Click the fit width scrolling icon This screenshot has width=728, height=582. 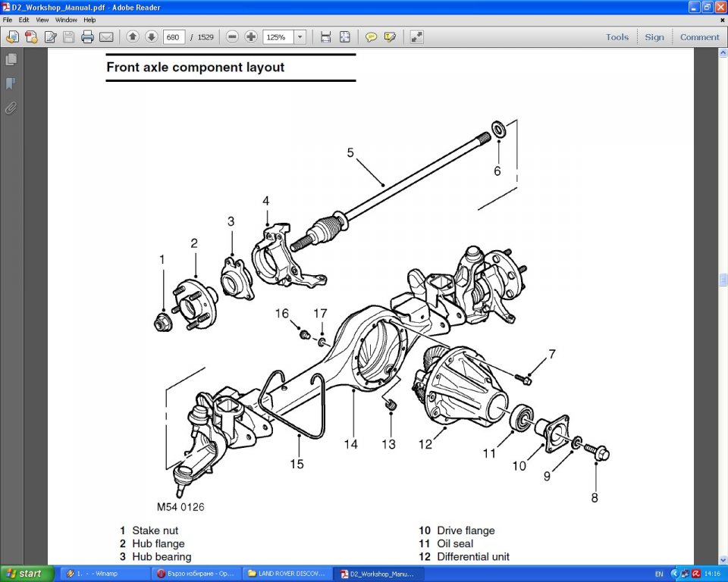(x=326, y=37)
